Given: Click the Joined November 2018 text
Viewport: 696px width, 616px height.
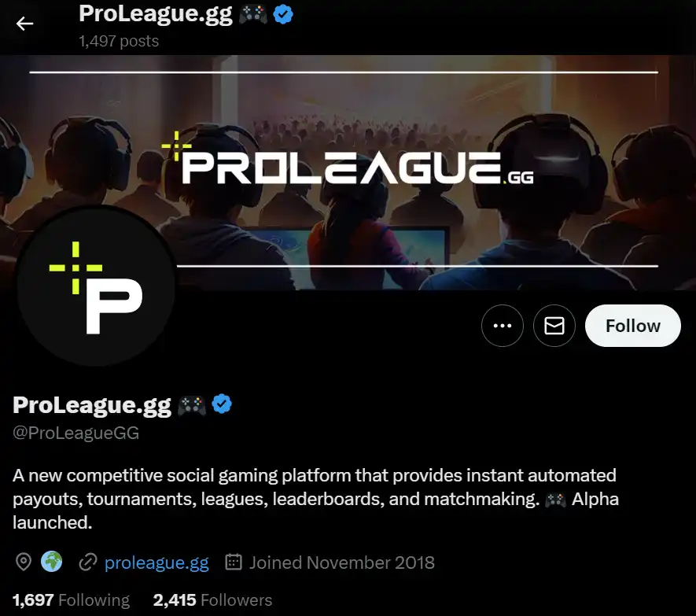Looking at the screenshot, I should click(x=342, y=563).
